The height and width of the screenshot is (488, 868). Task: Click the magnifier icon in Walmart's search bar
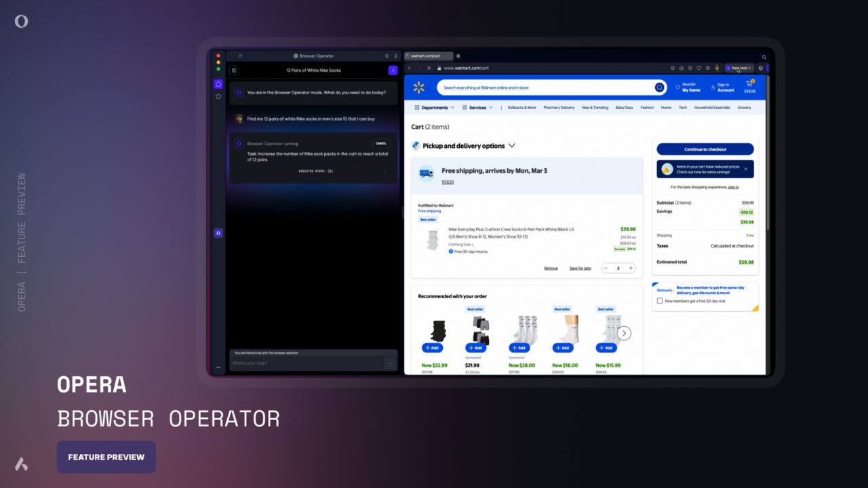click(x=659, y=87)
